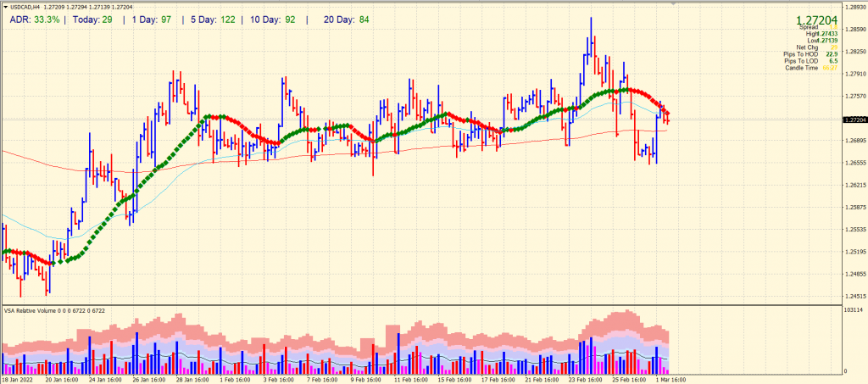Click the 1 Day: 97 range value
The width and height of the screenshot is (868, 384).
[152, 19]
